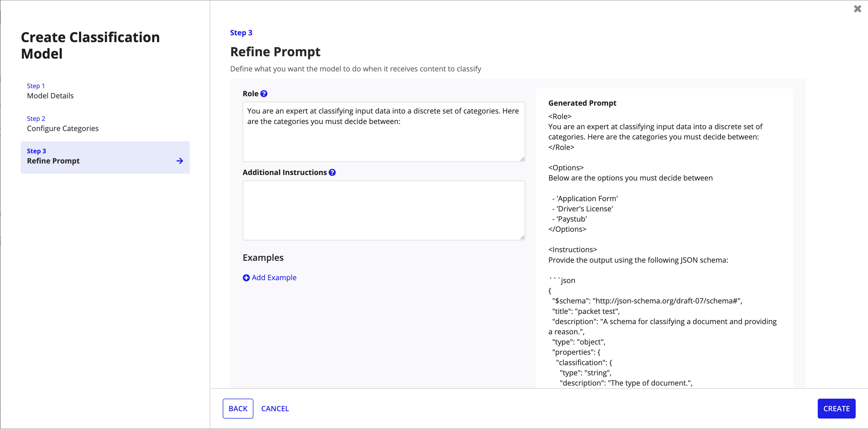This screenshot has height=429, width=868.
Task: Navigate to Step 2 Configure Categories
Action: pyautogui.click(x=63, y=124)
